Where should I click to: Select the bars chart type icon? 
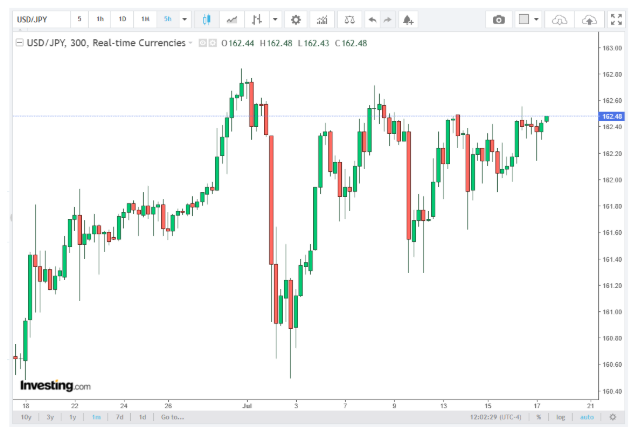[x=257, y=19]
